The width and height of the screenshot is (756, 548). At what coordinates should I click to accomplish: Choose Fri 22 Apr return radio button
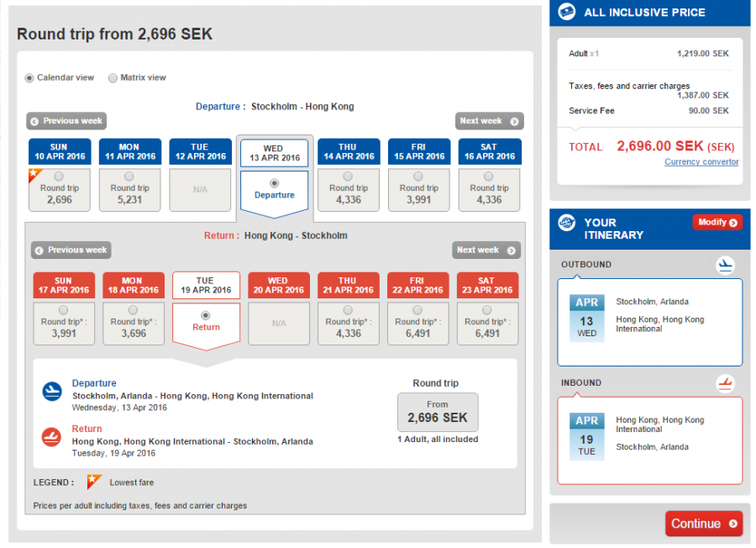(x=417, y=310)
